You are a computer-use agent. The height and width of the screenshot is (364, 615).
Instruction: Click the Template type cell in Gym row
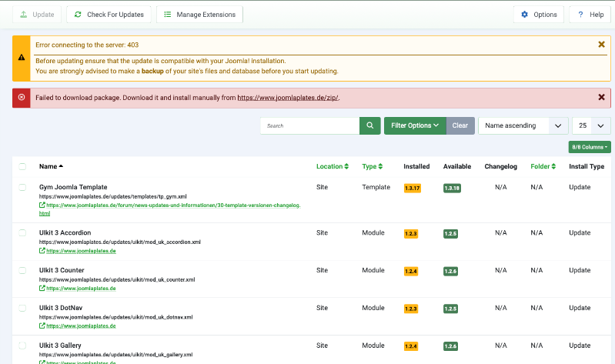tap(376, 187)
